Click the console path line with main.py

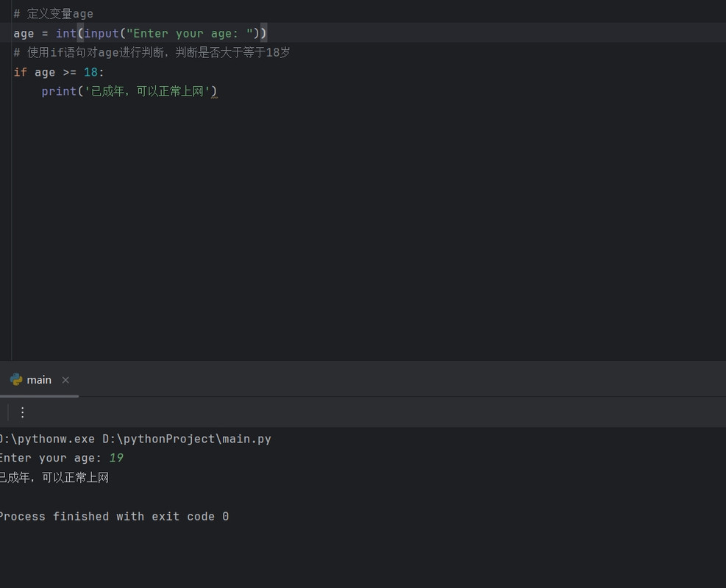pyautogui.click(x=135, y=439)
